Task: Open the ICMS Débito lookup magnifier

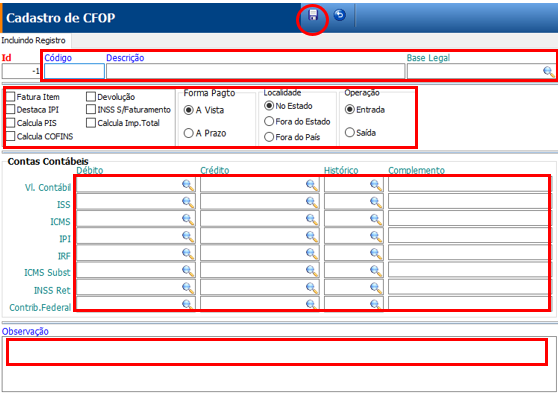Action: tap(188, 219)
